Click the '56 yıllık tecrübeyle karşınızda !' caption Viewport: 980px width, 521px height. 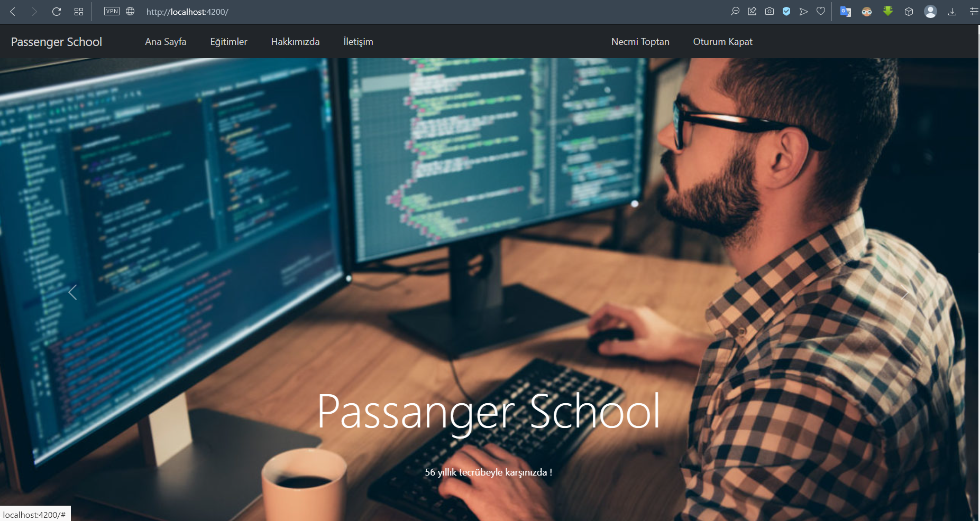pos(489,472)
